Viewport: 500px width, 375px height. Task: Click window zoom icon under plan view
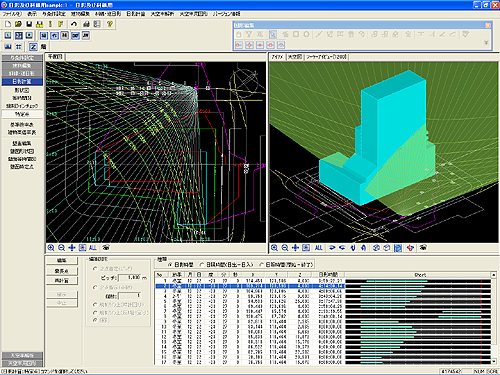(82, 248)
